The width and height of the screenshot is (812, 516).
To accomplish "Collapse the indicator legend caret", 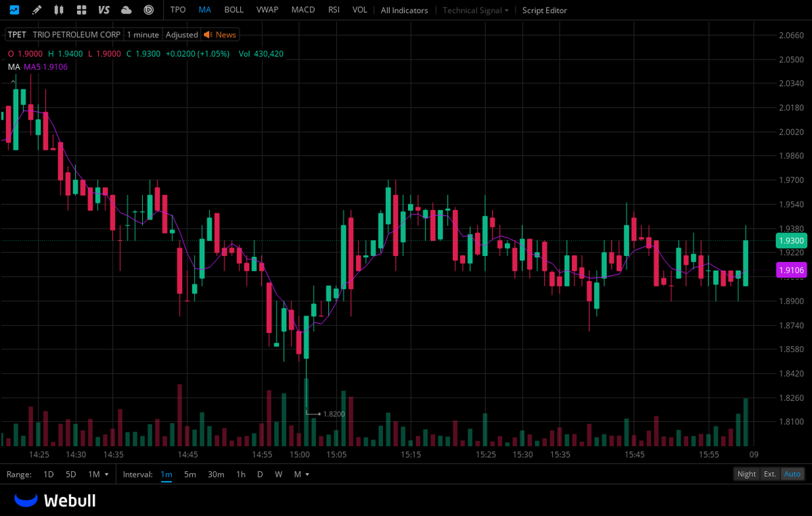I will coord(13,81).
